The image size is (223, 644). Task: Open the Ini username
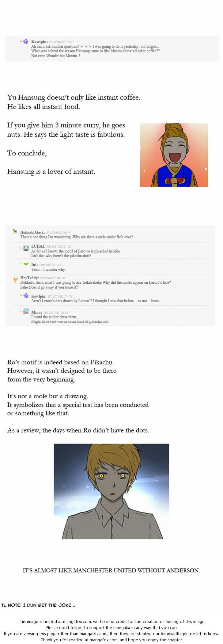(x=34, y=265)
